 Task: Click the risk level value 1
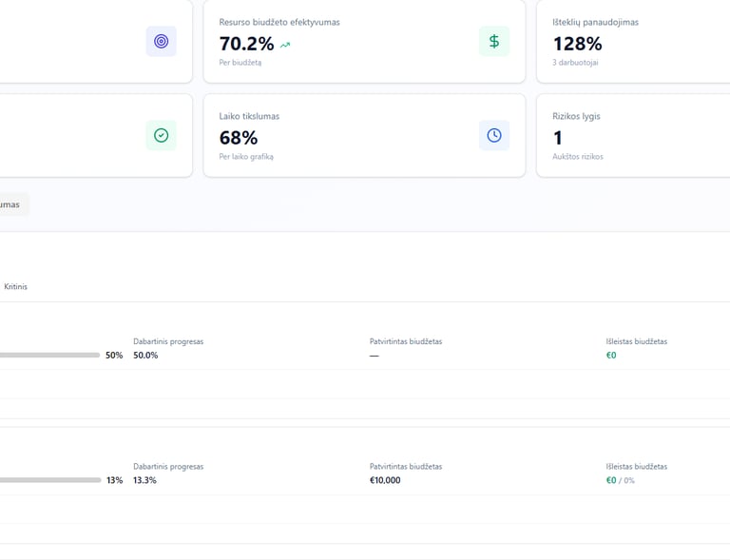click(557, 138)
